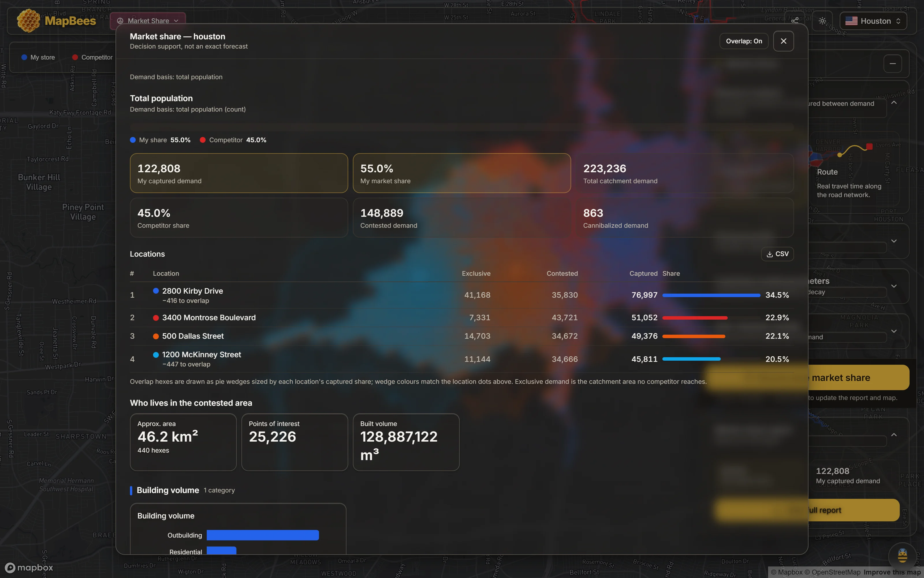Click the red Competitor share legend dot

(203, 140)
